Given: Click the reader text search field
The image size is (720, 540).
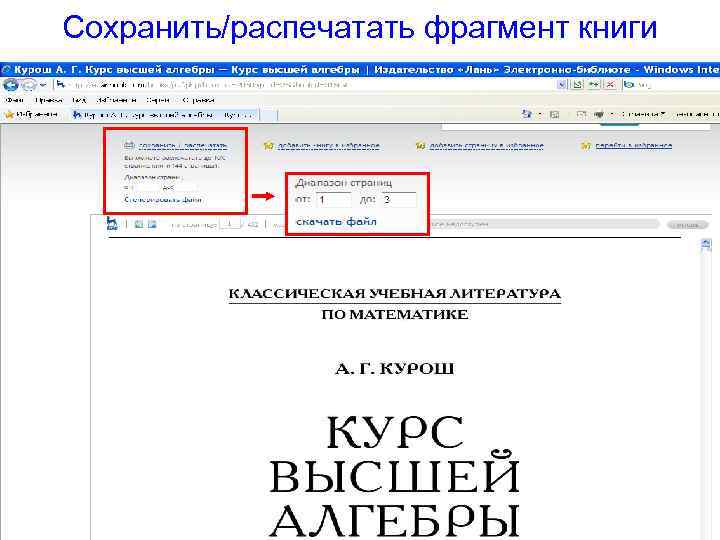Looking at the screenshot, I should [543, 224].
